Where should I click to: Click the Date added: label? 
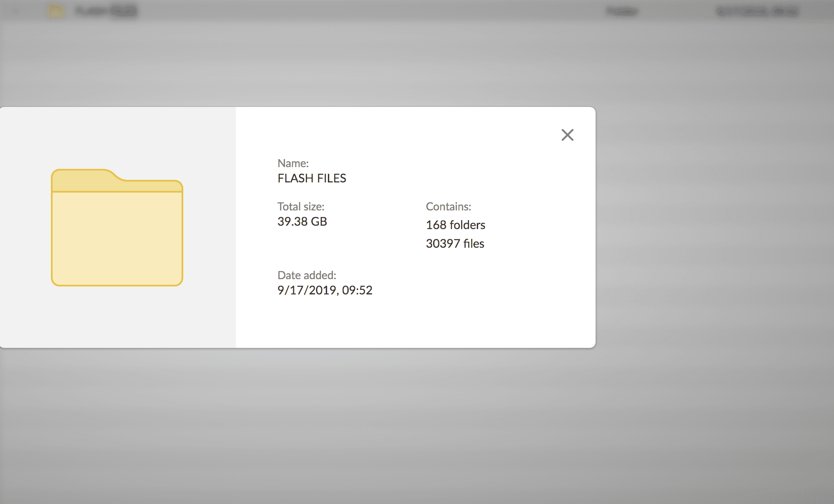point(307,275)
